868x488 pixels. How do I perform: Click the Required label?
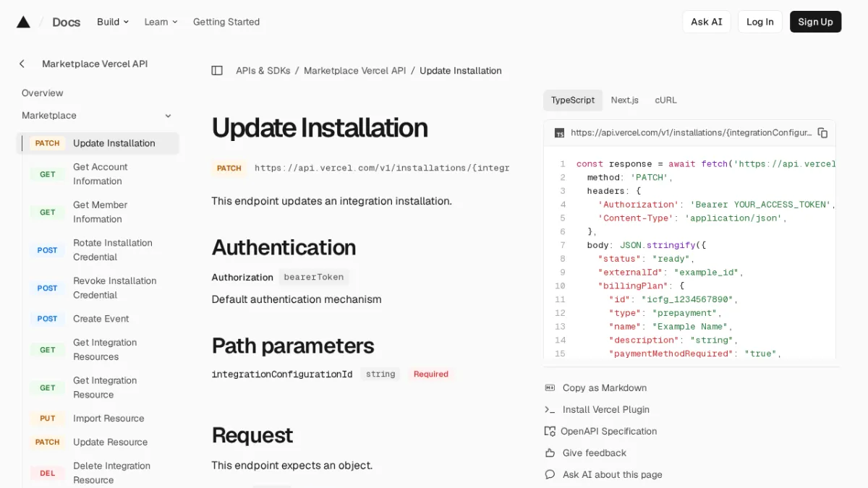pos(431,374)
